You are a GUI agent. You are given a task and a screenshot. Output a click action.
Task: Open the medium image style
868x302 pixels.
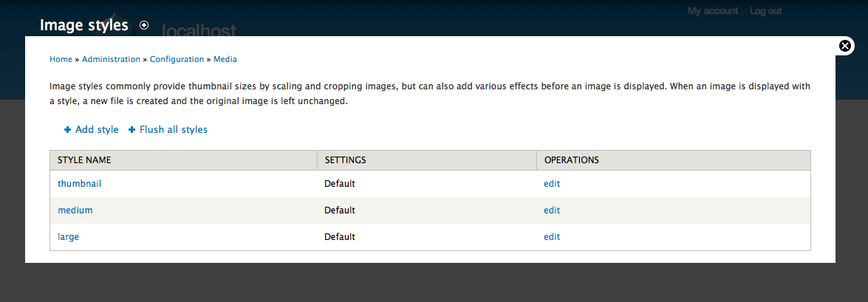[x=75, y=210]
